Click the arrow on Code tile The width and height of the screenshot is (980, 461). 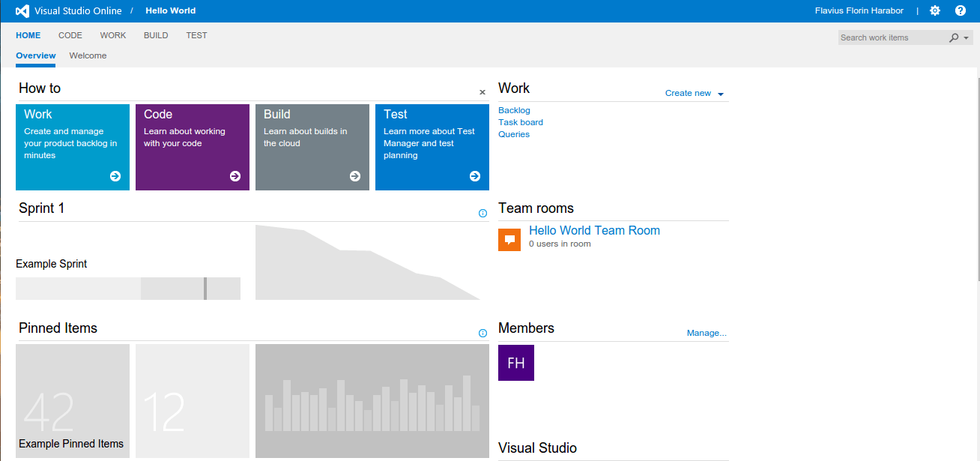[235, 176]
